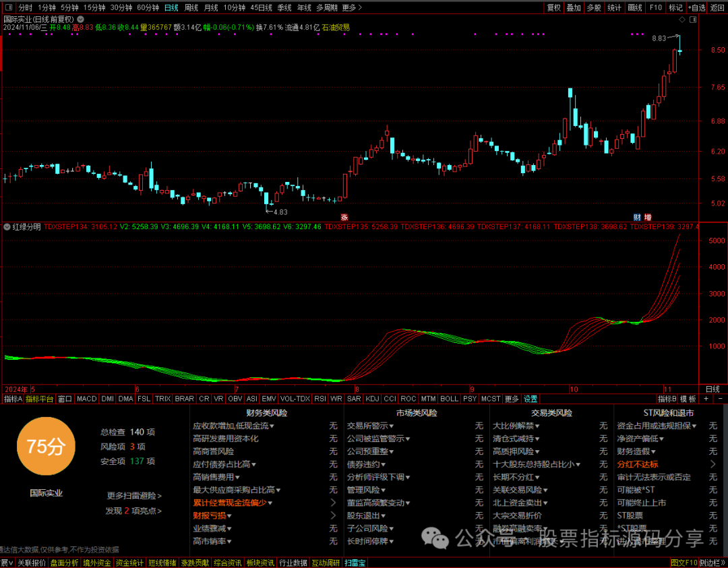
Task: Open the 资金统计 bottom tab
Action: click(129, 563)
